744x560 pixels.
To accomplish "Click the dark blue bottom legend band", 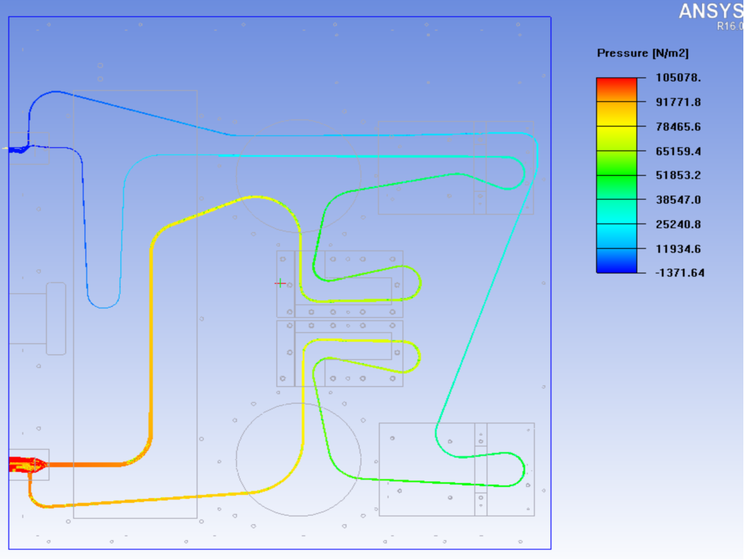I will (616, 261).
